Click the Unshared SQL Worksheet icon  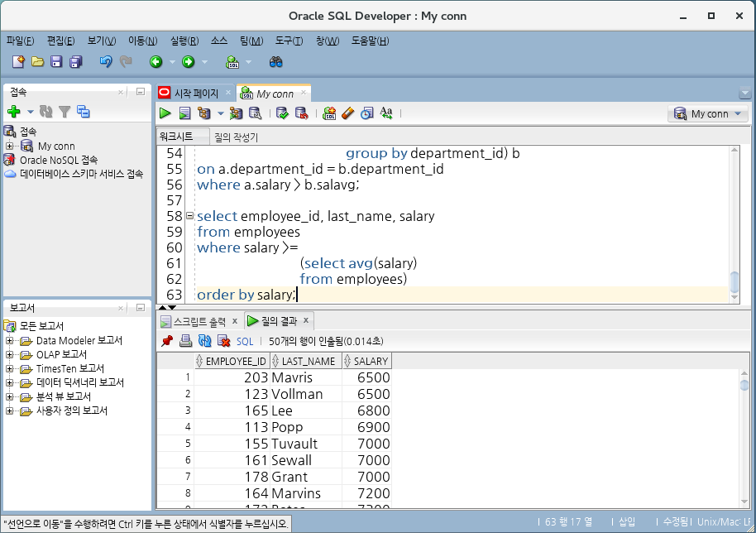pyautogui.click(x=329, y=113)
